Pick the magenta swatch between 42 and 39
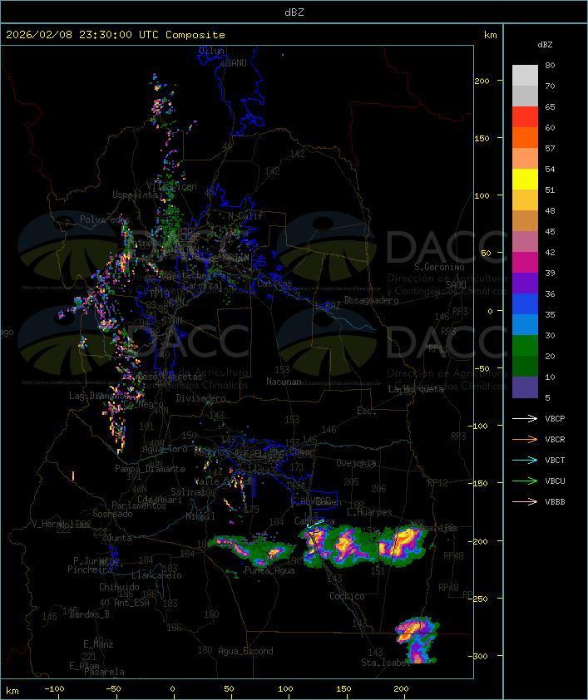Screen dimensions: 588x700 (525, 262)
